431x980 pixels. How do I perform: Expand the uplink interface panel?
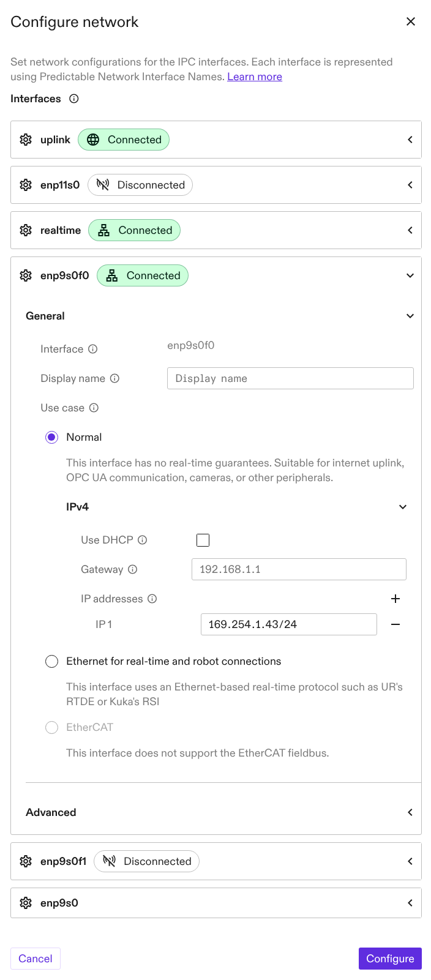pyautogui.click(x=410, y=140)
